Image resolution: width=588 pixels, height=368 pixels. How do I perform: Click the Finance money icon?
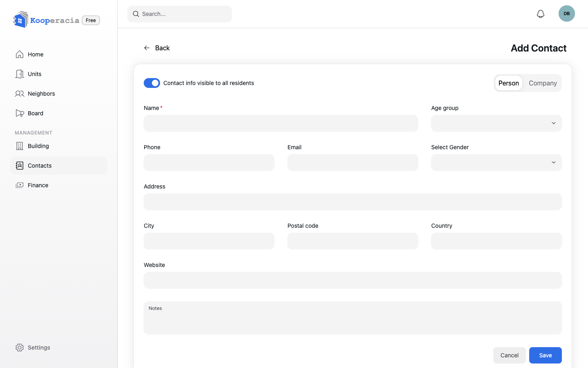click(20, 185)
